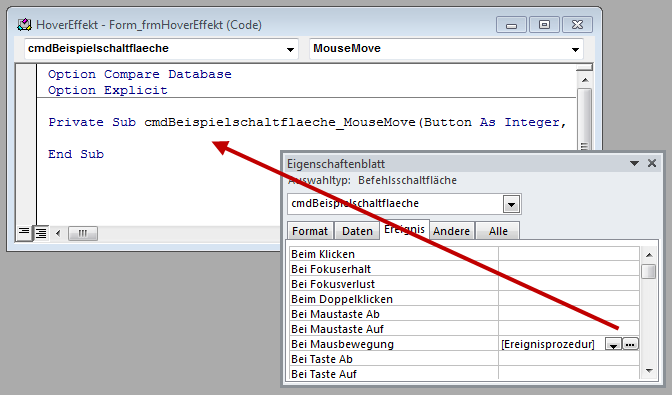This screenshot has width=672, height=395.
Task: Open the control selector dropdown in Eigenschaftenblatt
Action: coord(511,204)
